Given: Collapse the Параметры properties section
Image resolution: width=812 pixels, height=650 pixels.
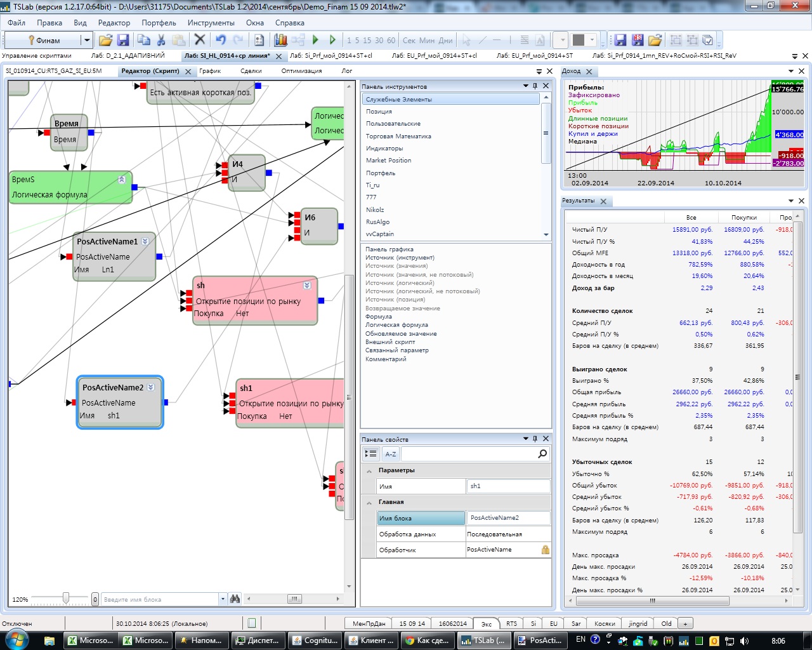Looking at the screenshot, I should (369, 470).
